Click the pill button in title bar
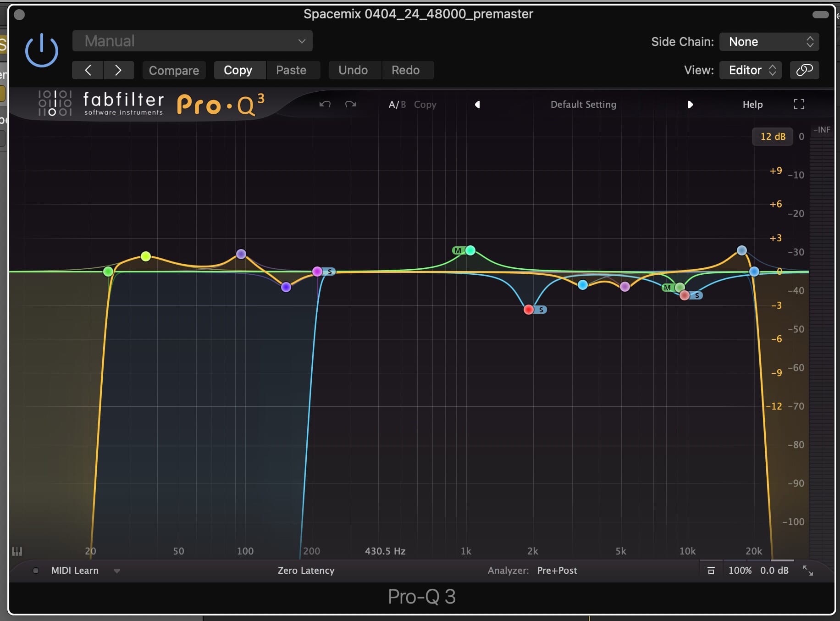The width and height of the screenshot is (840, 621). [820, 15]
